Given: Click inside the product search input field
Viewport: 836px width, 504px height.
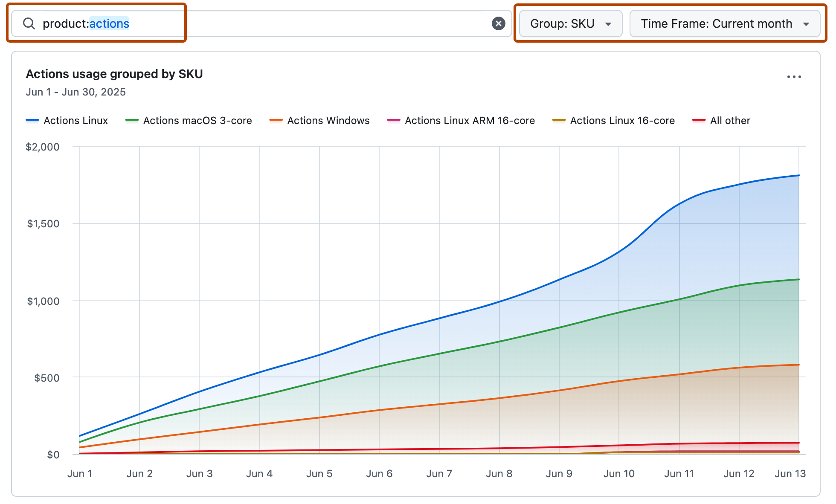Looking at the screenshot, I should pyautogui.click(x=256, y=23).
